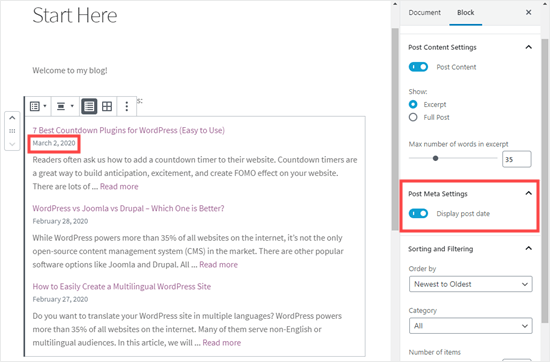Select the Block tab
Viewport: 550px width, 362px height.
pyautogui.click(x=465, y=13)
